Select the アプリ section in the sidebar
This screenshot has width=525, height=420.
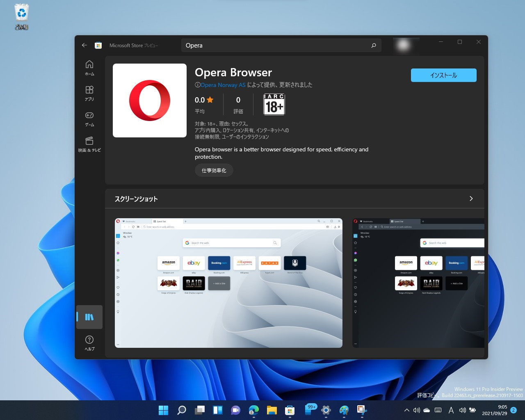(89, 93)
